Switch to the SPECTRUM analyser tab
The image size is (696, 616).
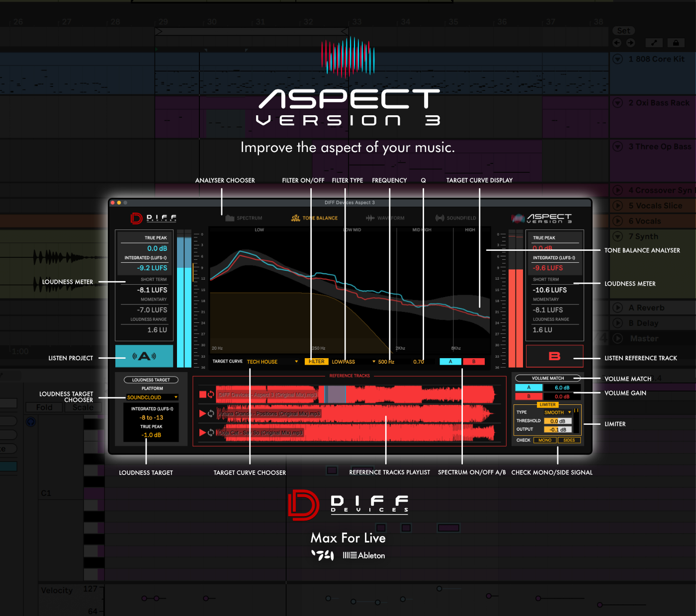[244, 218]
